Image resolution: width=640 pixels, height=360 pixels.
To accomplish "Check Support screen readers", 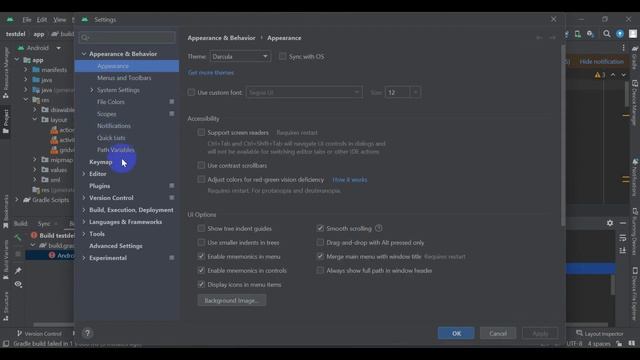I will point(201,132).
